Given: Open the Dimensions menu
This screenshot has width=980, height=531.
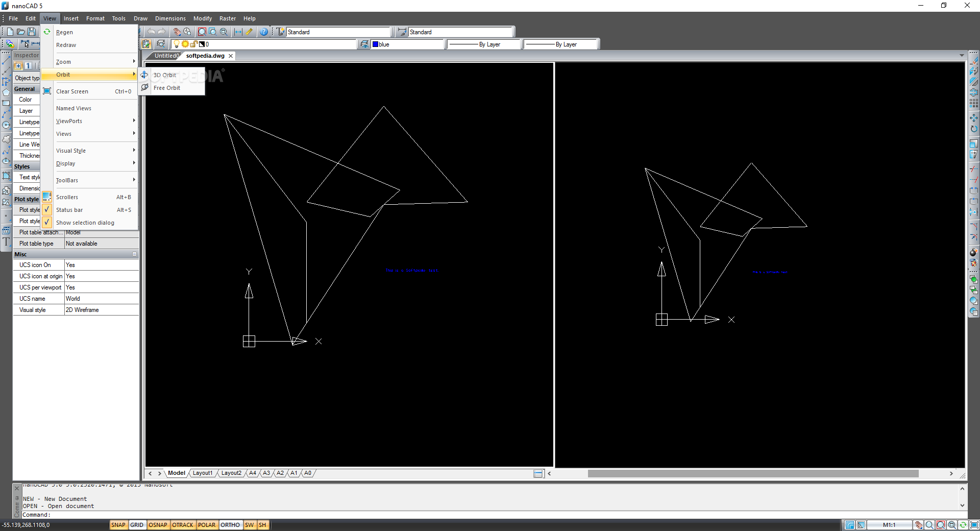Looking at the screenshot, I should click(x=170, y=18).
